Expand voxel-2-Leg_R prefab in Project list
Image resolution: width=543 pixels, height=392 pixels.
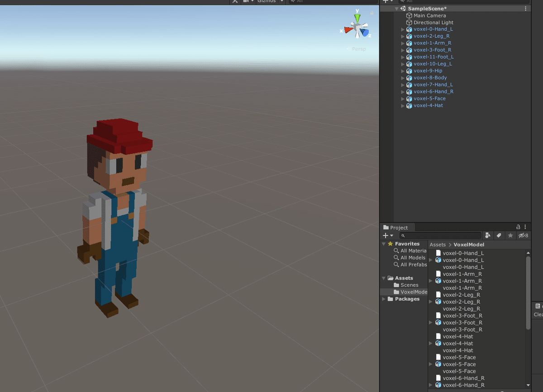[x=431, y=302]
